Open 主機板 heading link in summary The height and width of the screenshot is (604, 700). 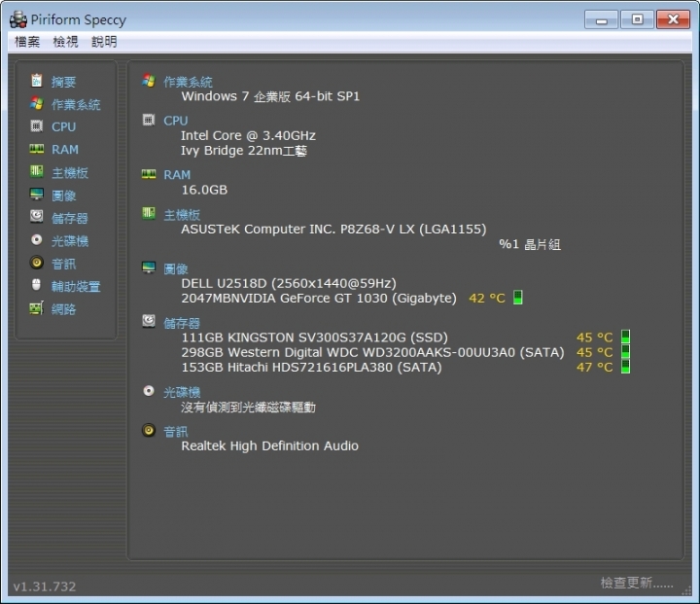(182, 215)
